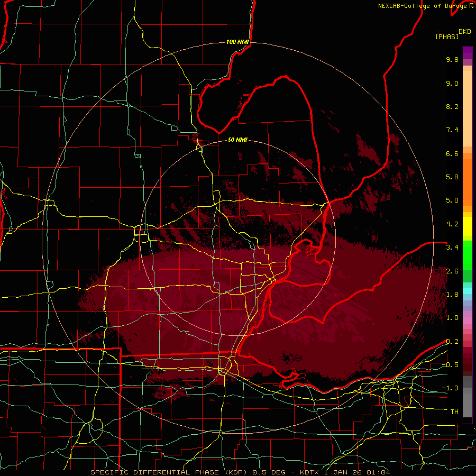Click the 4.2 value on the color scale
476x476 pixels.
click(452, 224)
